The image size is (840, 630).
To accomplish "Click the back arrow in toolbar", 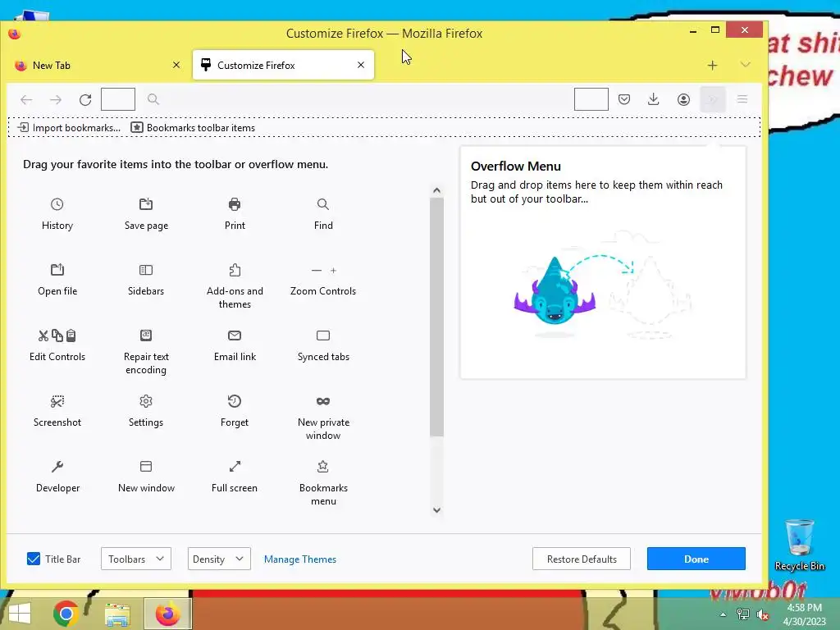I will click(26, 99).
